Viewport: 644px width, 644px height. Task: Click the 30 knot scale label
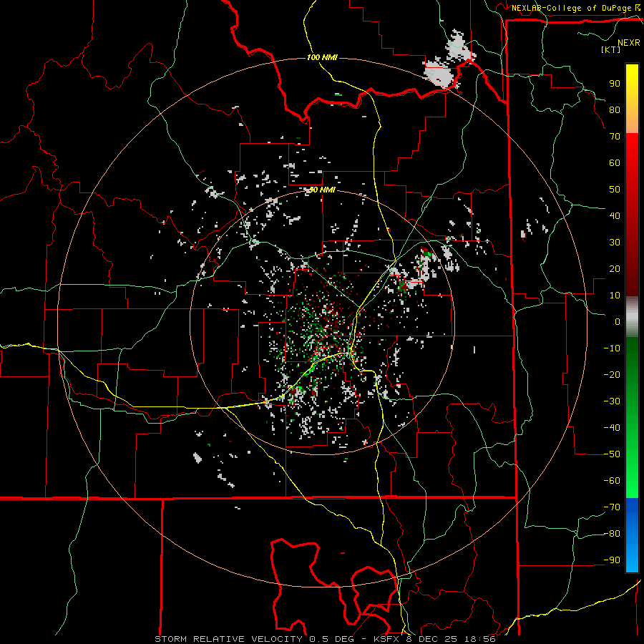coord(615,243)
